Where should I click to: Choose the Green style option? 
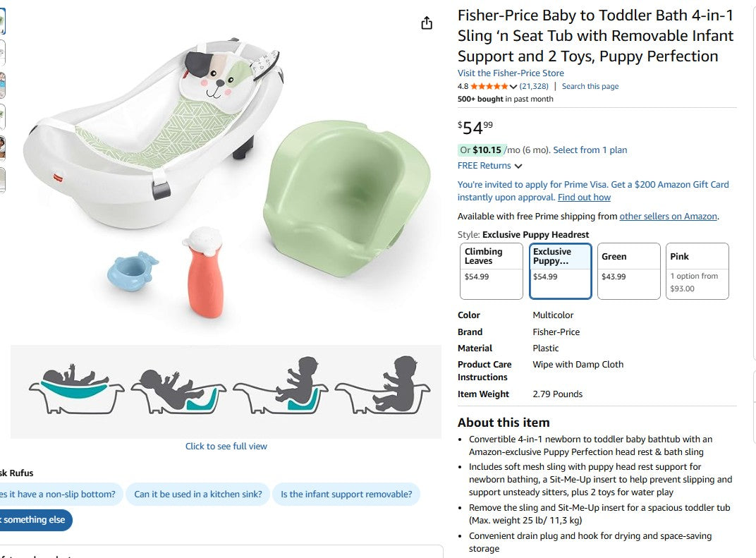[628, 271]
